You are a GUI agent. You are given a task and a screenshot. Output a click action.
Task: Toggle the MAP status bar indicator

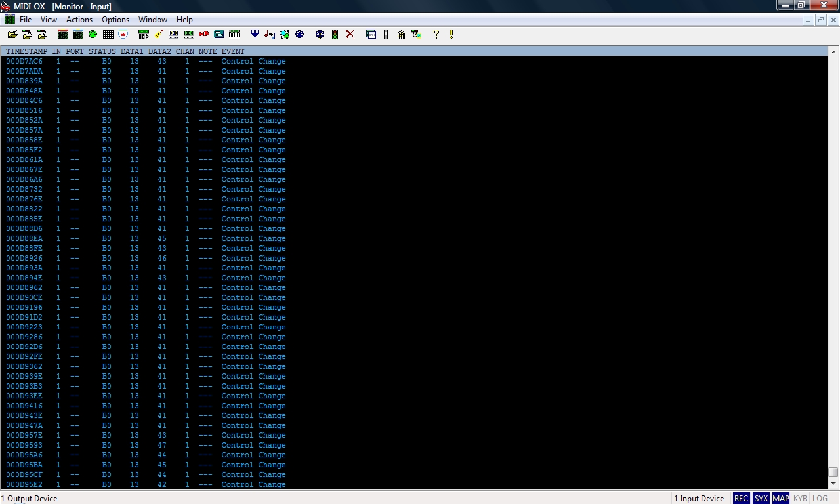(x=781, y=499)
